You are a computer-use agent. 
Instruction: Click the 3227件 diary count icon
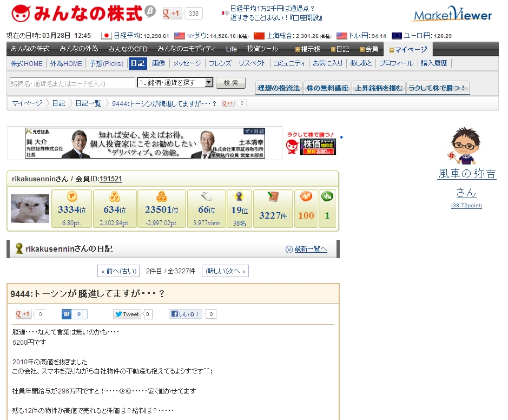[x=273, y=208]
